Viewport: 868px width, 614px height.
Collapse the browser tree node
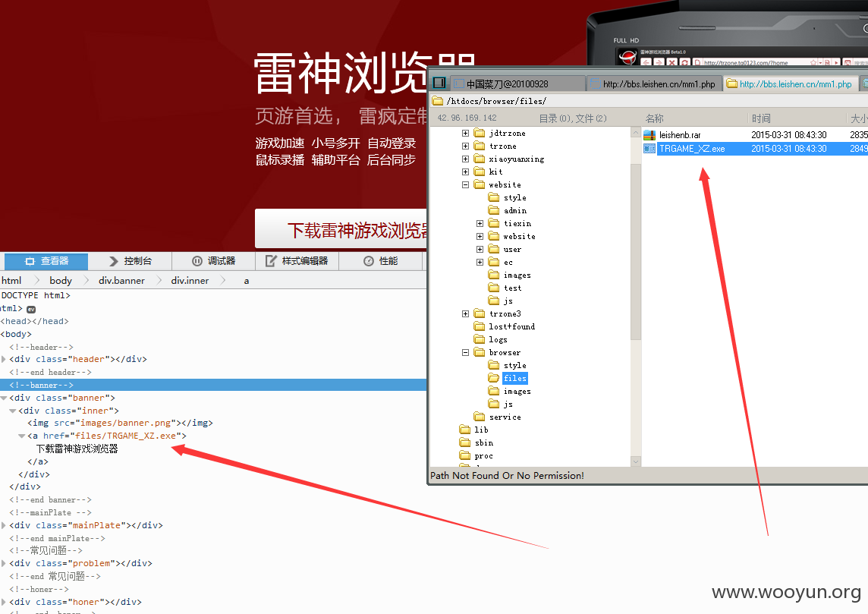coord(466,352)
